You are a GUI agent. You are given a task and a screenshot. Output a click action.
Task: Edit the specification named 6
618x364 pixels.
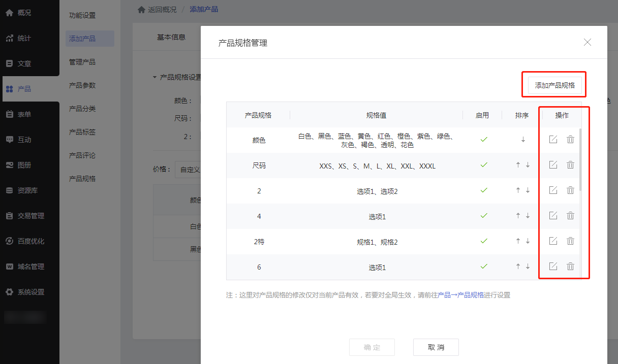(x=553, y=267)
